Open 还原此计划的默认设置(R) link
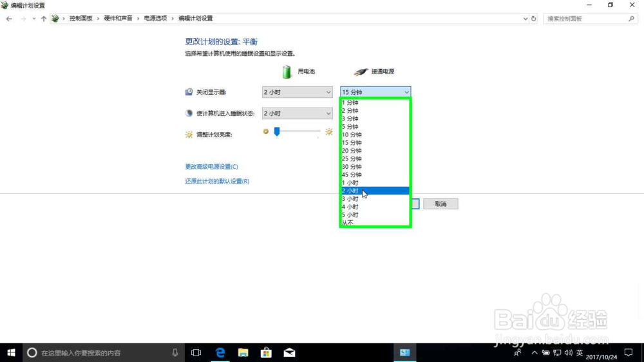 point(217,181)
